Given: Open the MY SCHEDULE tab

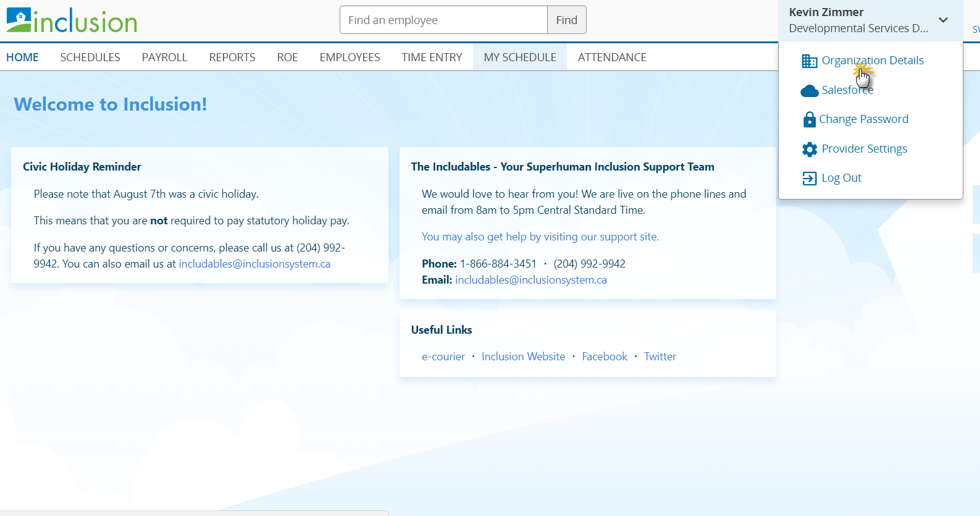Looking at the screenshot, I should 520,57.
